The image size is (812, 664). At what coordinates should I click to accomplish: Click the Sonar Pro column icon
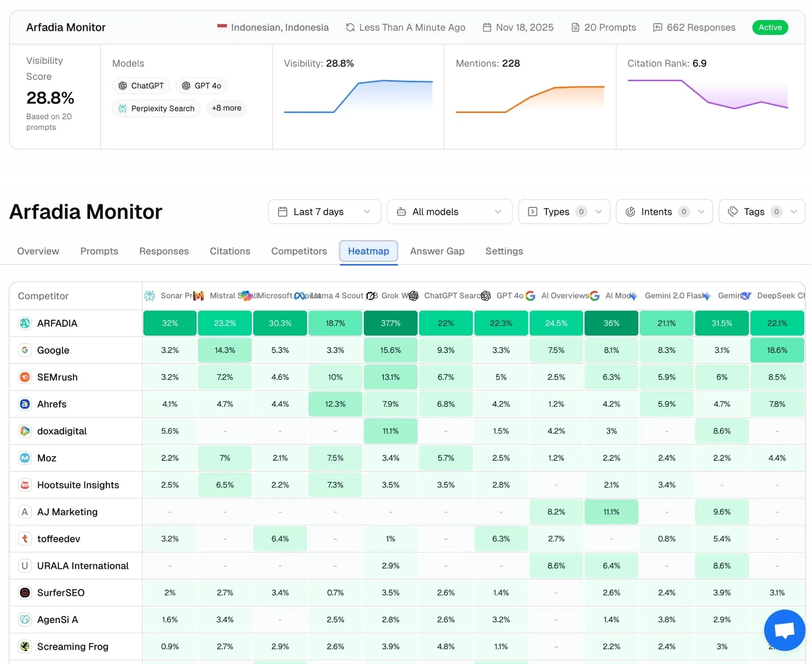[150, 296]
